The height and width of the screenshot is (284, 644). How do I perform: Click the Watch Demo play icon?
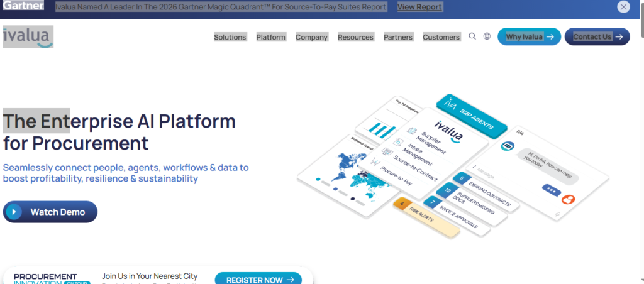coord(14,212)
